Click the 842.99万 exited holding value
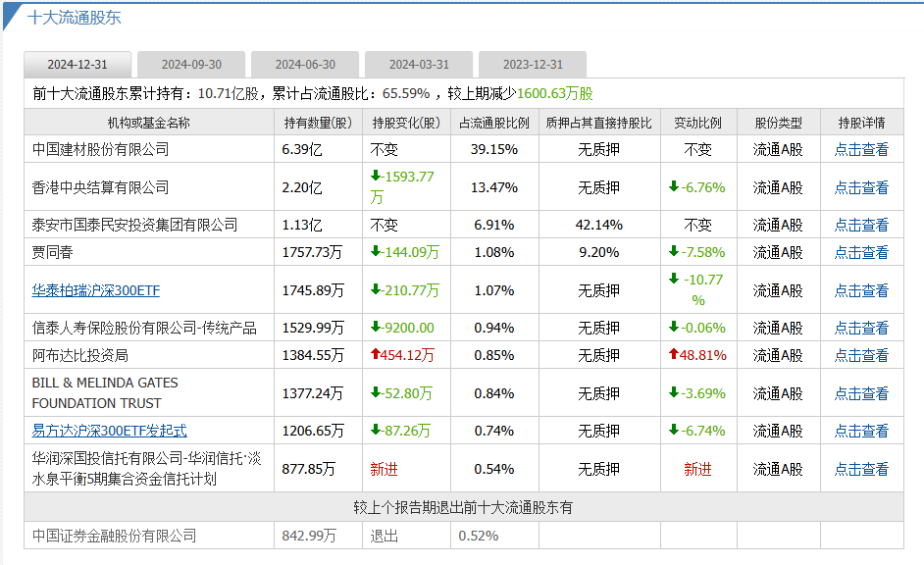924x565 pixels. pyautogui.click(x=309, y=536)
